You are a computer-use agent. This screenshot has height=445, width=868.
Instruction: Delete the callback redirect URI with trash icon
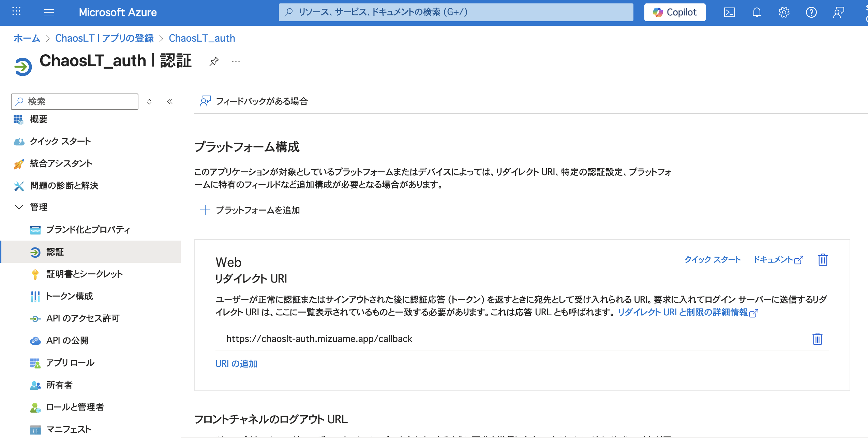(x=817, y=339)
